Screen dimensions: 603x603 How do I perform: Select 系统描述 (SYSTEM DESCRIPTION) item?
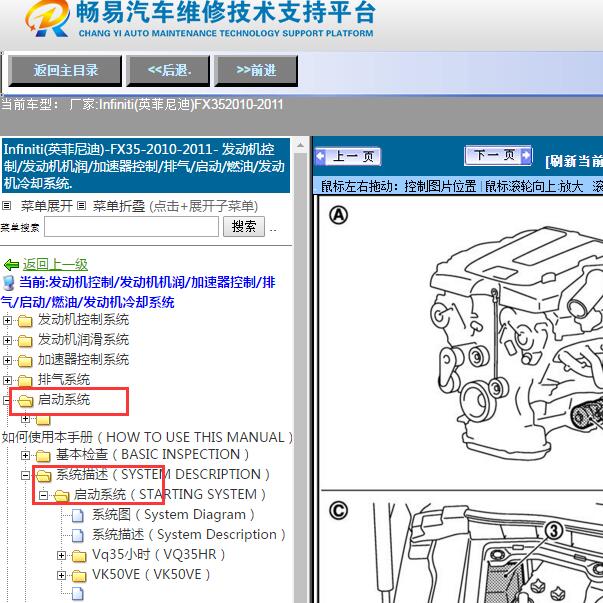[163, 474]
